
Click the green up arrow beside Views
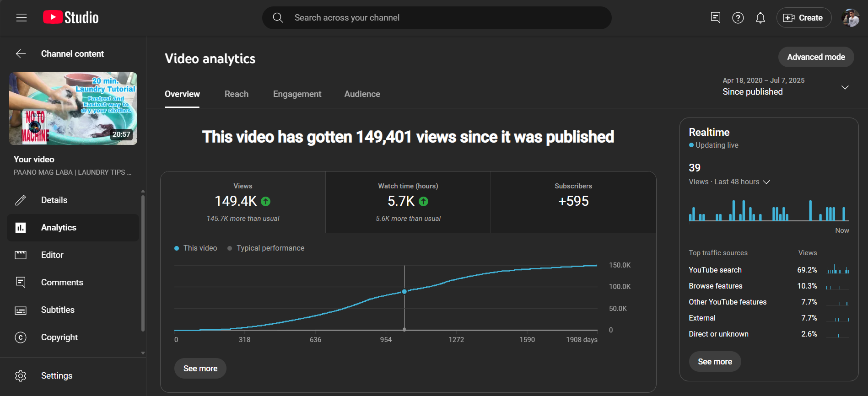265,201
